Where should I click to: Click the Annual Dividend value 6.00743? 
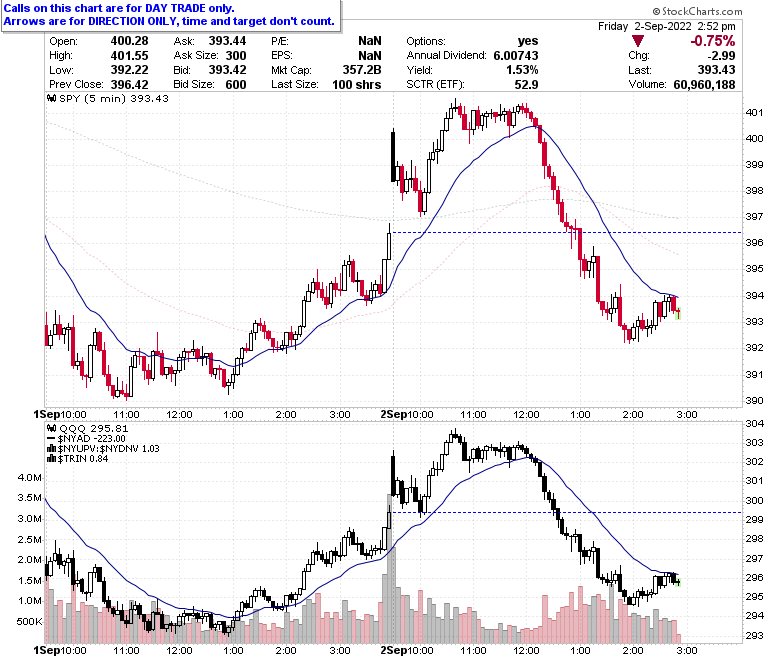click(x=516, y=56)
